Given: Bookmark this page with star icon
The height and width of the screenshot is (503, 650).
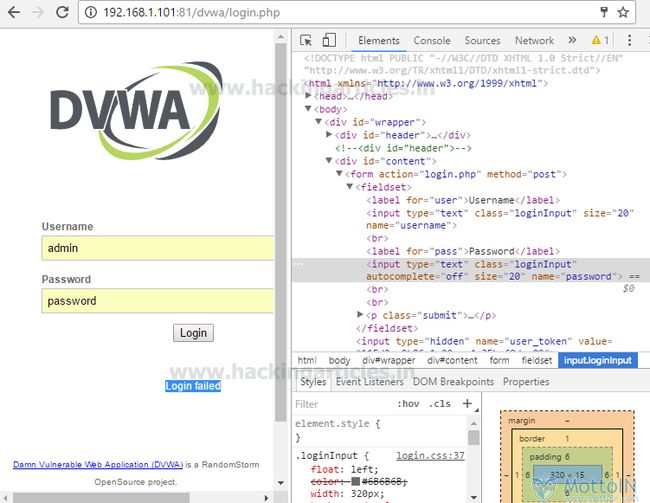Looking at the screenshot, I should click(623, 12).
